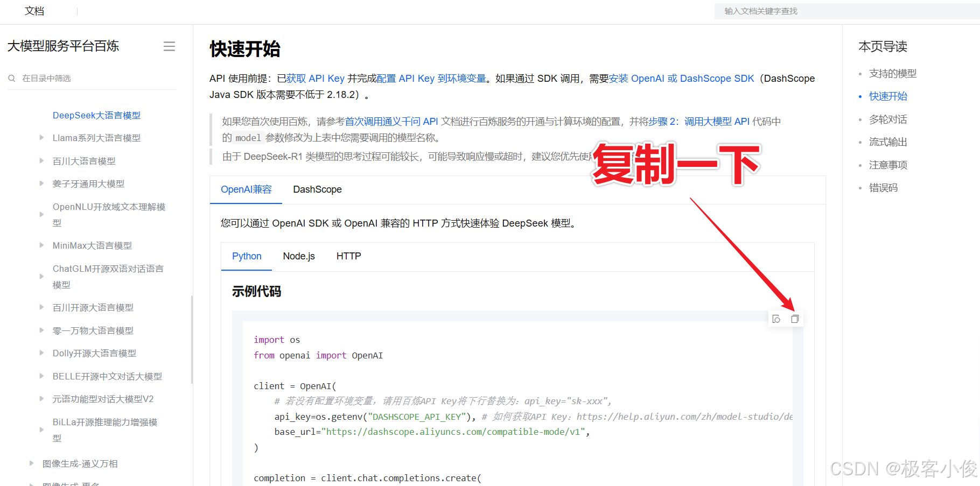Collapse the sidebar with the hamburger icon
This screenshot has width=980, height=486.
click(x=169, y=46)
